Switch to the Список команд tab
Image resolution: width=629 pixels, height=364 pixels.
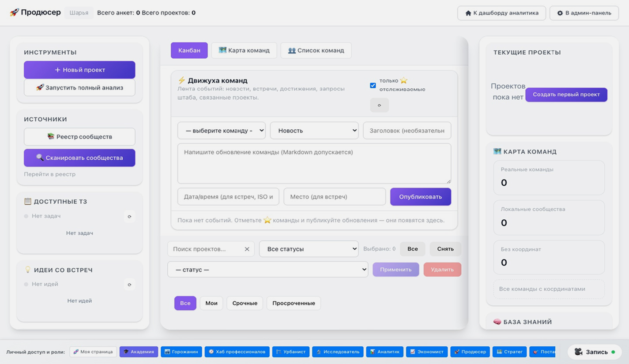tap(316, 50)
